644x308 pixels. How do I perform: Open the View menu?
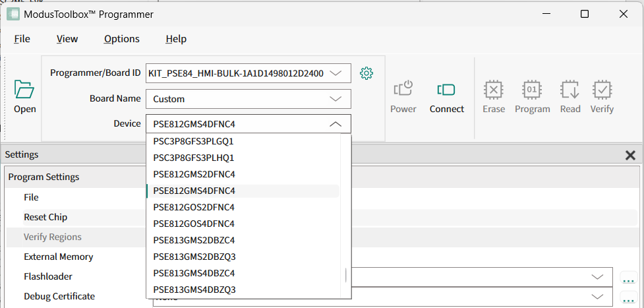(x=67, y=39)
